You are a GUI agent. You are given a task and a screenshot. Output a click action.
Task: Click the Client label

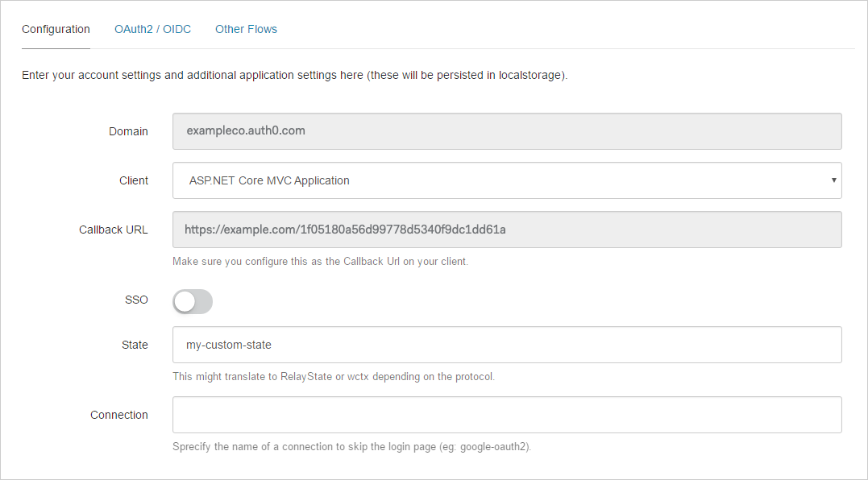coord(134,180)
